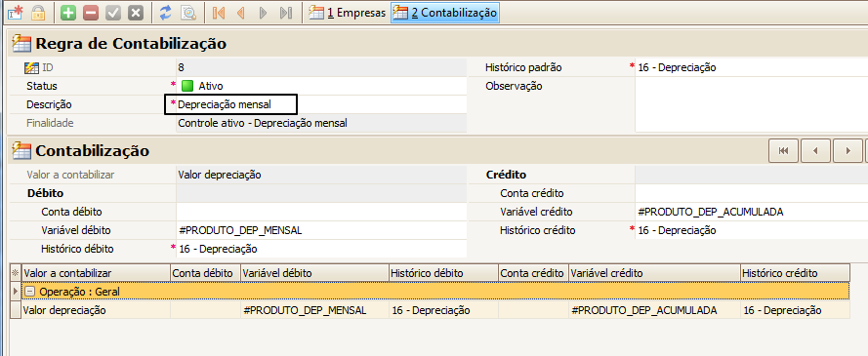Click the row selector for Valor depreciação row
The image size is (868, 356).
click(16, 310)
